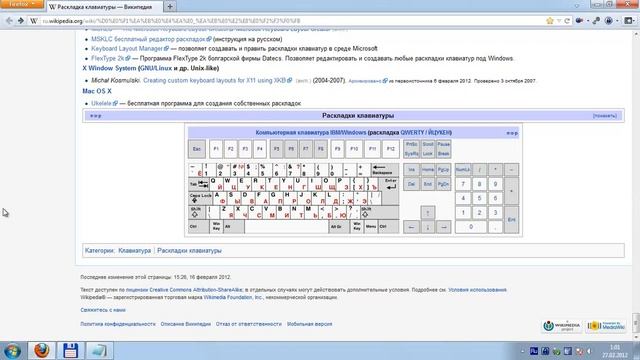The image size is (640, 360).
Task: Click the vertical scrollbar thumb
Action: point(636,322)
